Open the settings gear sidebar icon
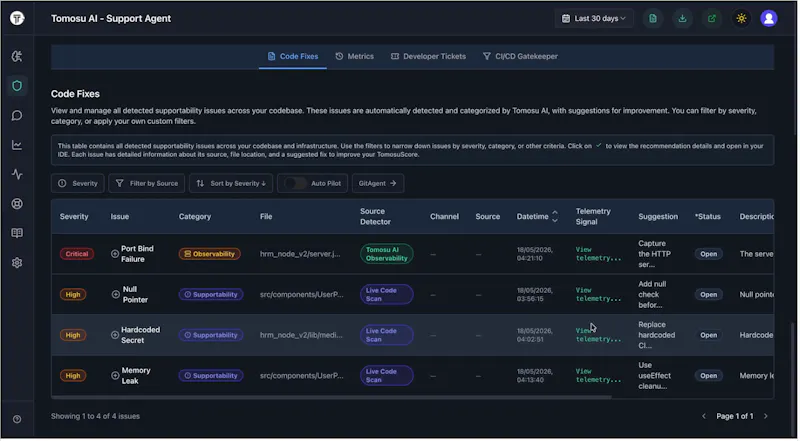The width and height of the screenshot is (800, 441). click(x=17, y=262)
